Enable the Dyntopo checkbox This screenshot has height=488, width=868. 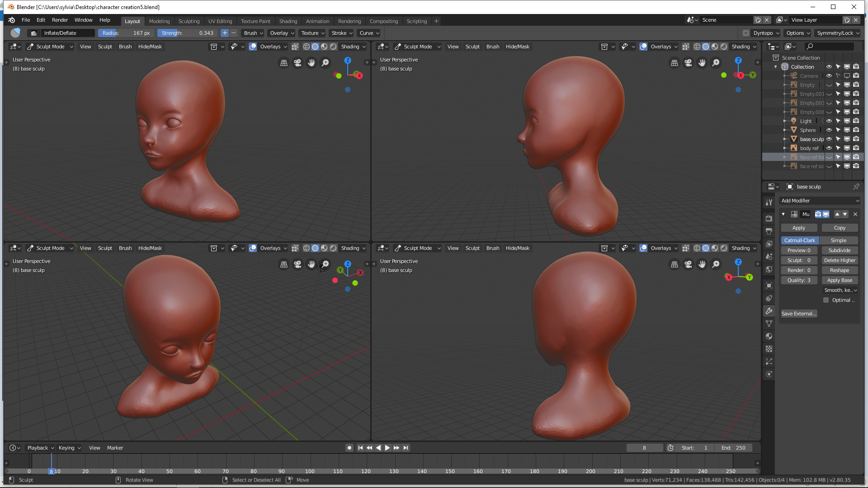(x=746, y=33)
